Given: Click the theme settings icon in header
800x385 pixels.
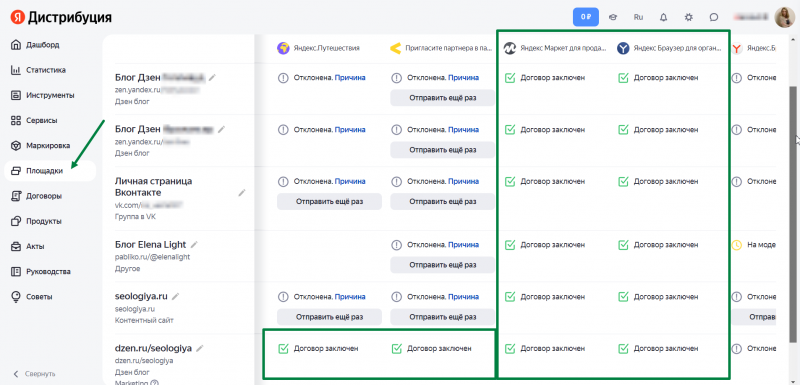Looking at the screenshot, I should 689,17.
